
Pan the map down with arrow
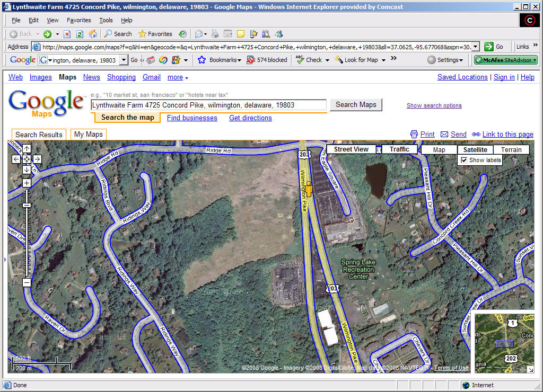click(27, 170)
